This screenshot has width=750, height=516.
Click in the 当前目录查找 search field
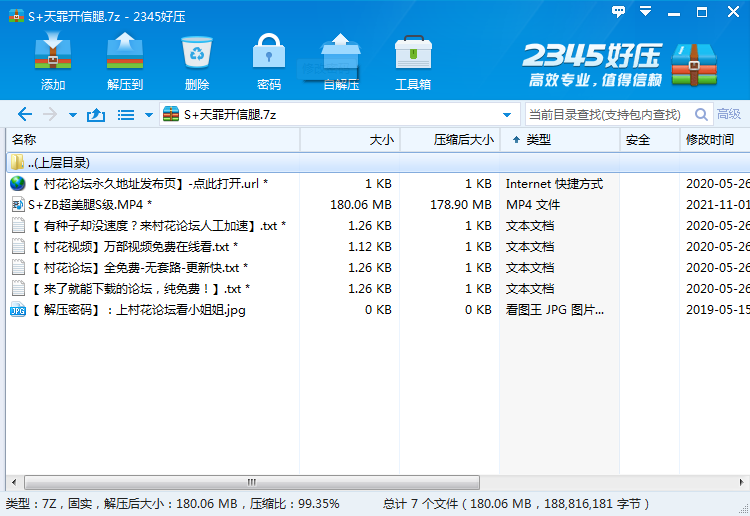[605, 115]
